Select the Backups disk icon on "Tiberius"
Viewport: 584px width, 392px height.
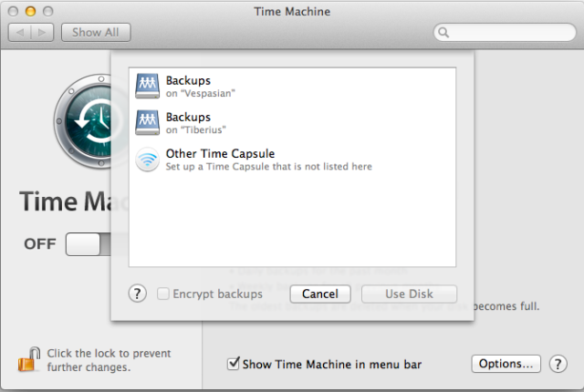click(148, 122)
